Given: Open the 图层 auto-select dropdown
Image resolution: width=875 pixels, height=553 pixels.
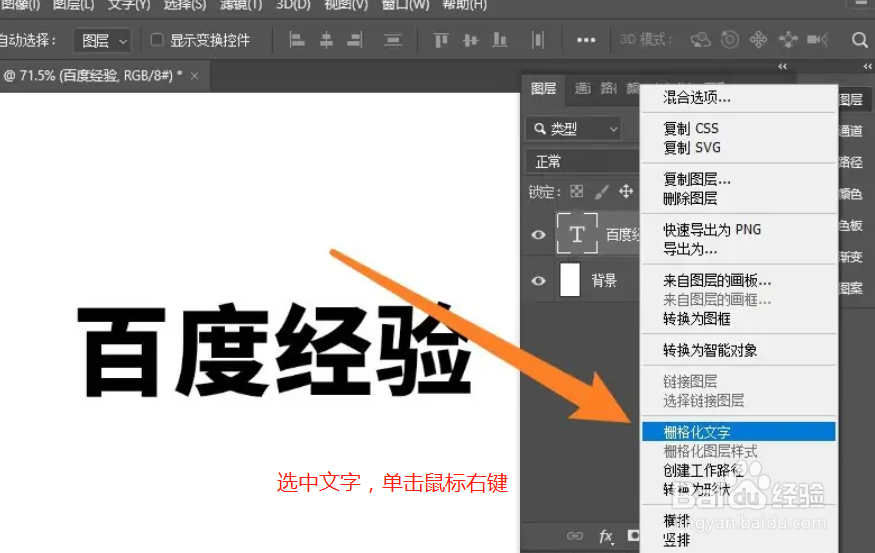Looking at the screenshot, I should pyautogui.click(x=103, y=41).
